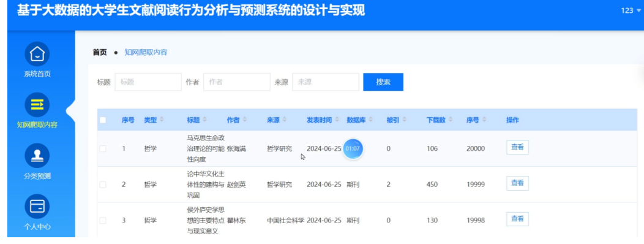The width and height of the screenshot is (644, 244).
Task: Select the 个人中心 menu label
Action: (x=37, y=226)
